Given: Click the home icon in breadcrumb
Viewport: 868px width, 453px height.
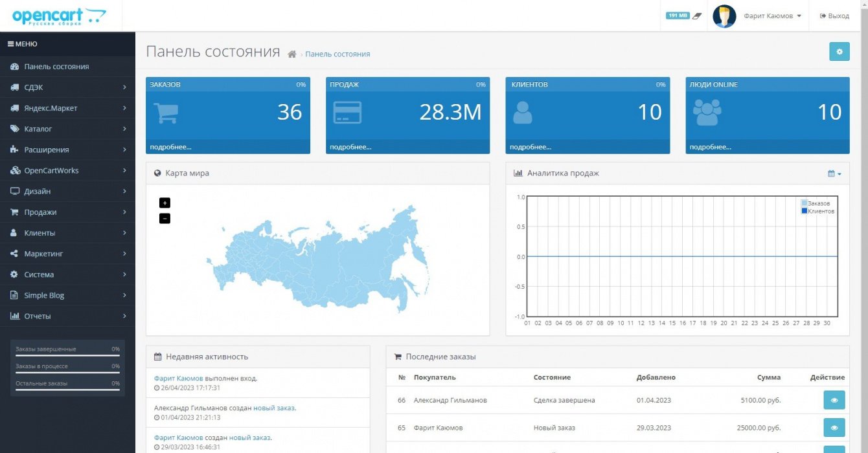Looking at the screenshot, I should (x=292, y=54).
